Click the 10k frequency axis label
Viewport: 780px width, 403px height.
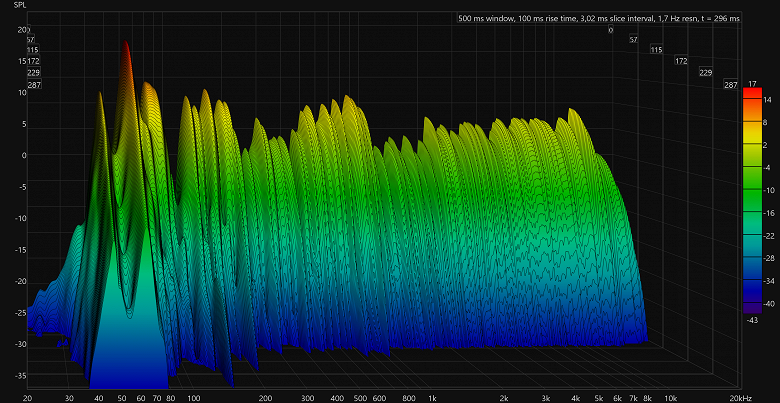[671, 398]
